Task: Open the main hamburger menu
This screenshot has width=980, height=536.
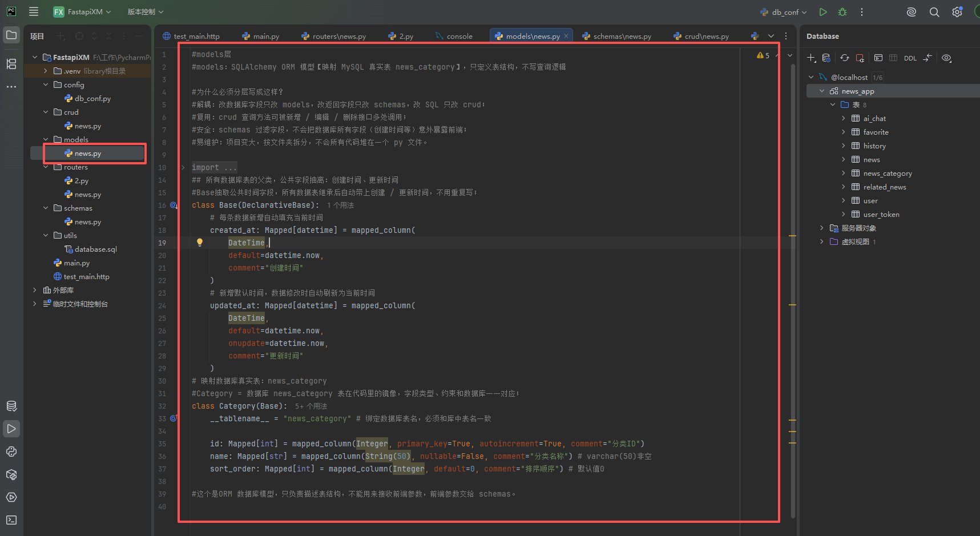Action: [x=34, y=11]
